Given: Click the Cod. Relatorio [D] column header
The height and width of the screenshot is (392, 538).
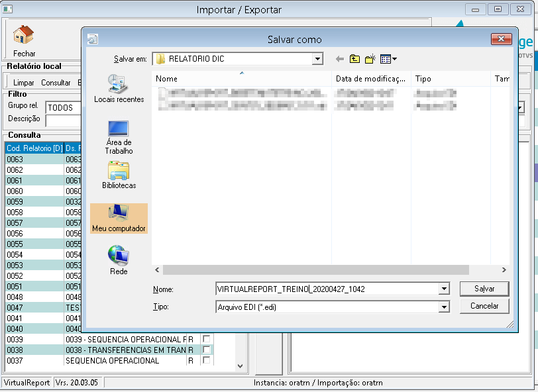Looking at the screenshot, I should tap(34, 148).
